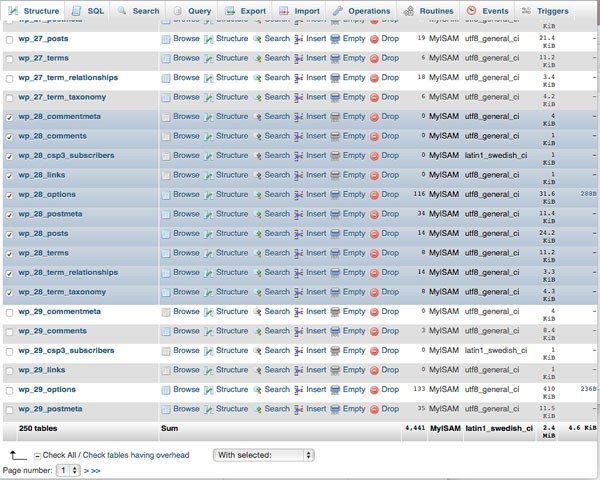Jump to last page with >> link
The image size is (600, 480).
tap(96, 471)
